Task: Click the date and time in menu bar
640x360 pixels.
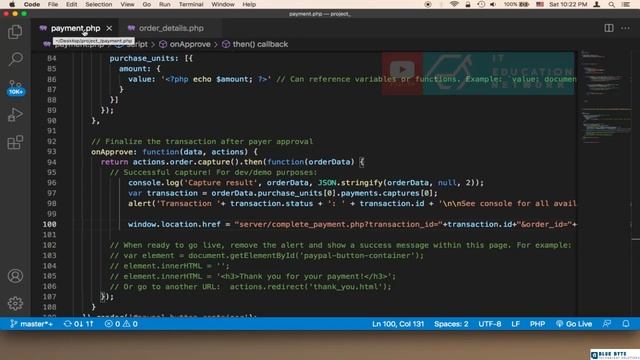Action: tap(568, 4)
